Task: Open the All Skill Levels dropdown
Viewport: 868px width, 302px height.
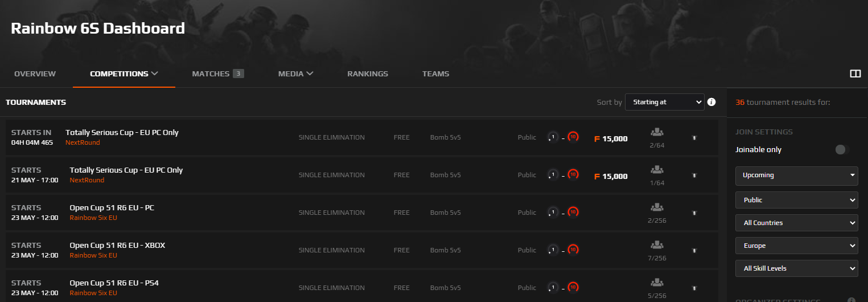Action: coord(797,268)
